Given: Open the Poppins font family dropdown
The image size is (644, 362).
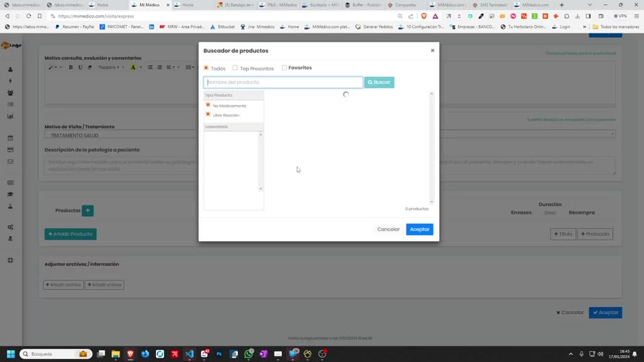Looking at the screenshot, I should (x=111, y=67).
